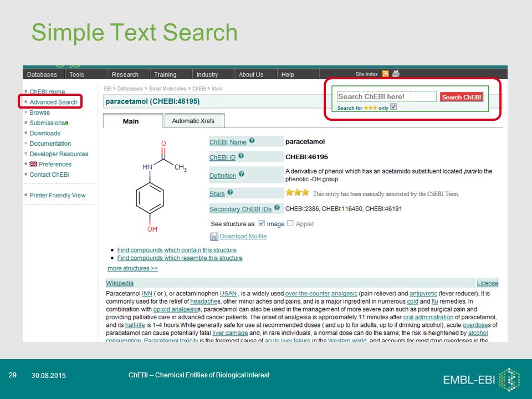Open the Printer Friendly View link
The height and width of the screenshot is (399, 532).
click(57, 195)
